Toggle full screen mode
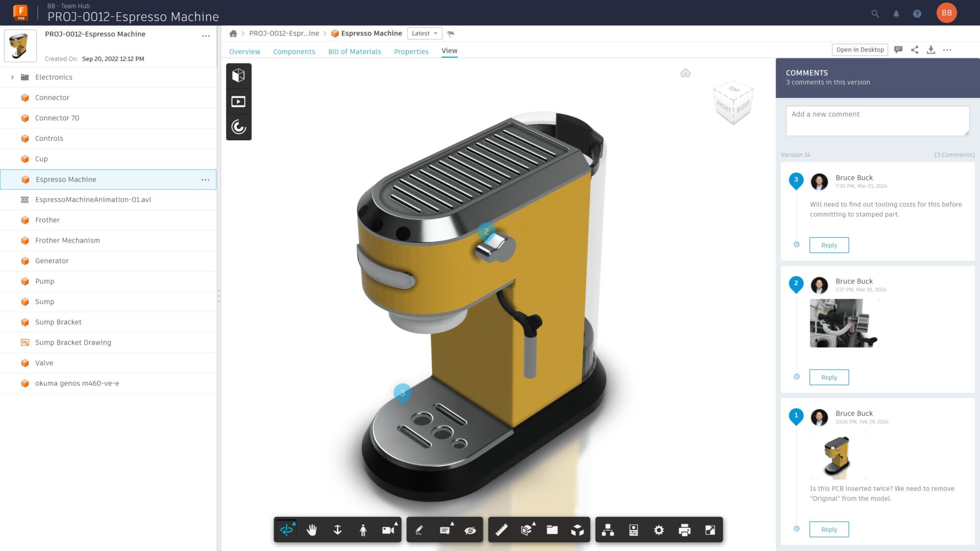Viewport: 980px width, 551px height. pos(710,530)
